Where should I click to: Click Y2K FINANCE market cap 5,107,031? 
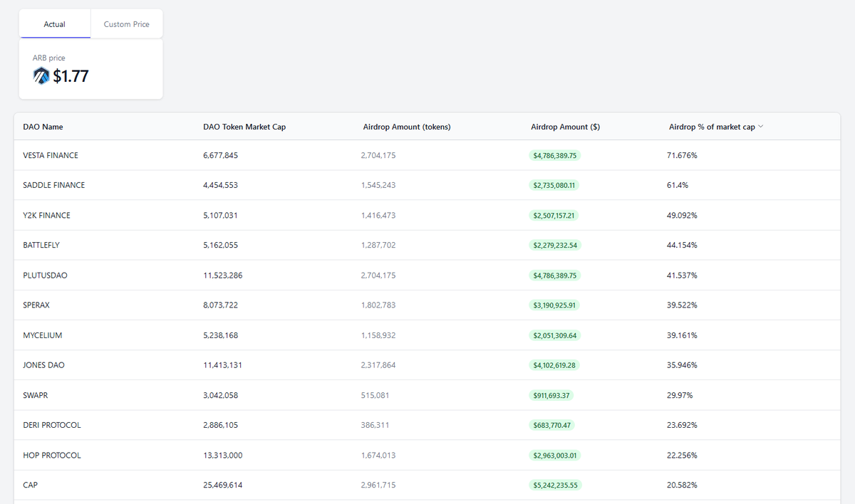pos(221,215)
